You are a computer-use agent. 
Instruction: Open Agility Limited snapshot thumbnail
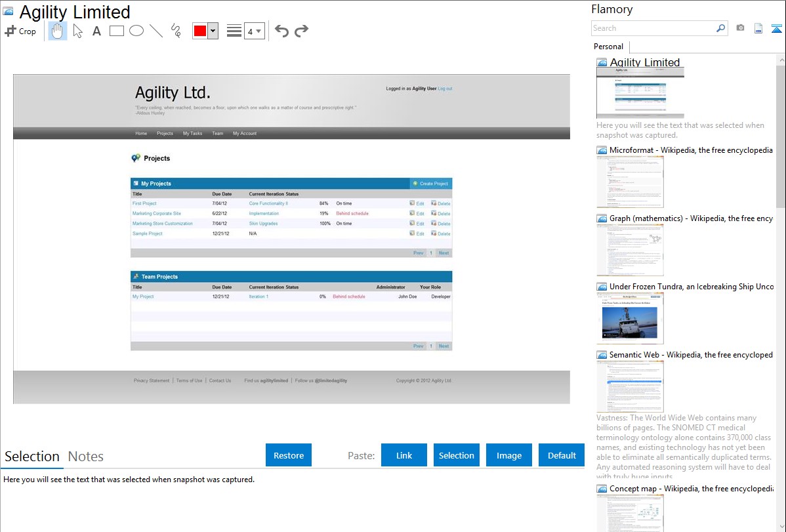pyautogui.click(x=640, y=92)
